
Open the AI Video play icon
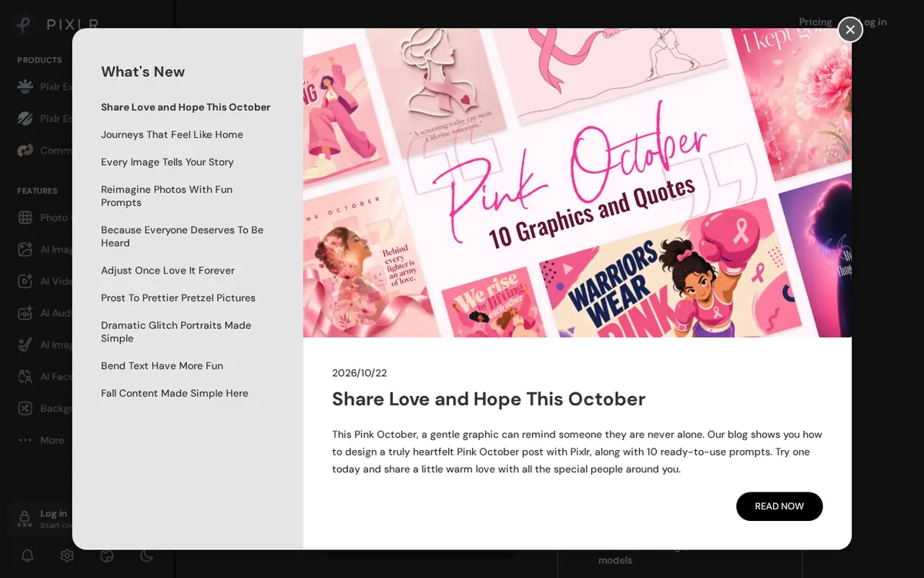point(25,281)
